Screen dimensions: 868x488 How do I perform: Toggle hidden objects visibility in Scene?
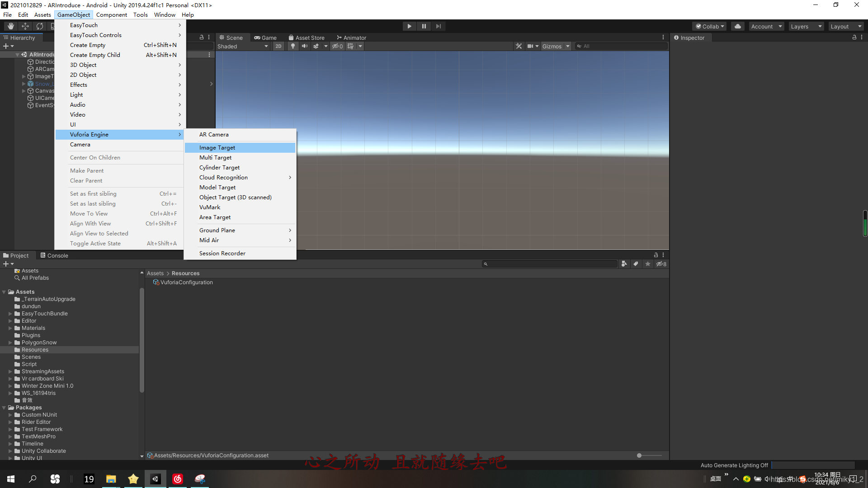click(x=337, y=46)
